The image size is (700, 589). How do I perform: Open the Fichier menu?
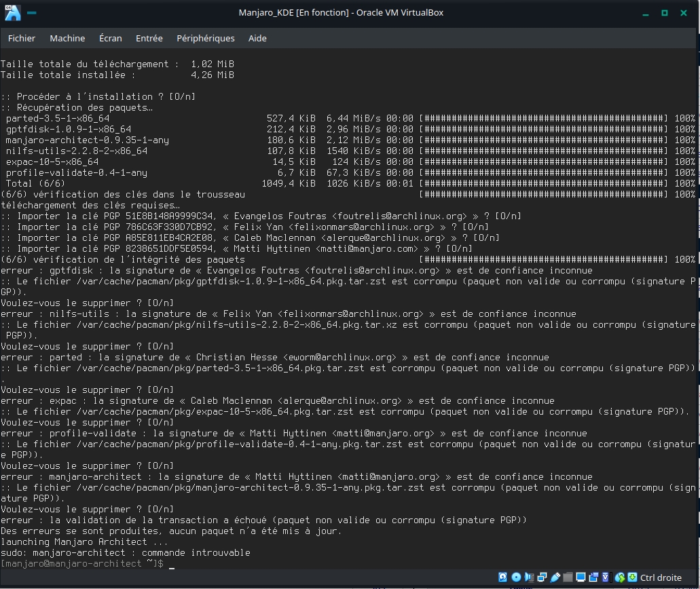[x=22, y=38]
